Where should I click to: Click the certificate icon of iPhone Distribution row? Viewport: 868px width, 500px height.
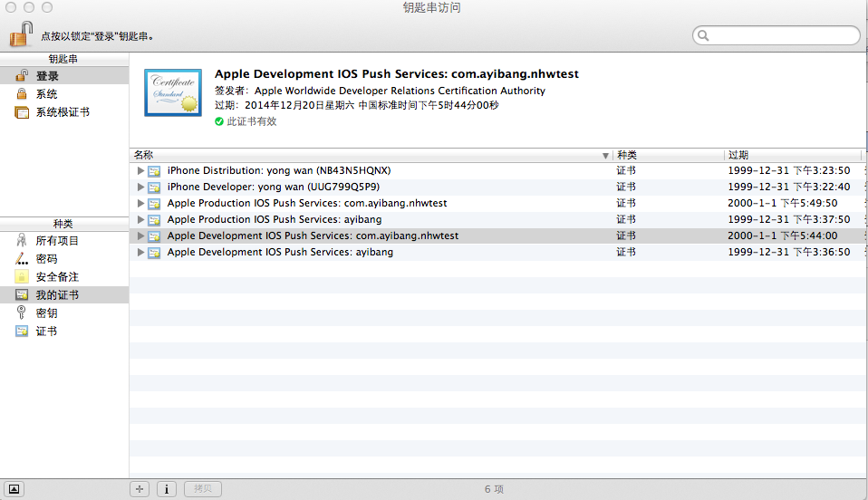pyautogui.click(x=154, y=171)
